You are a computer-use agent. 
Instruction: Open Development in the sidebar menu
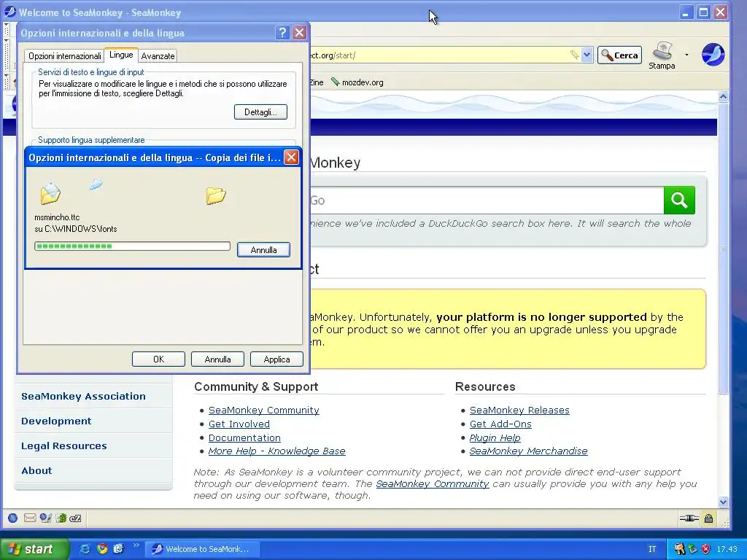(56, 421)
